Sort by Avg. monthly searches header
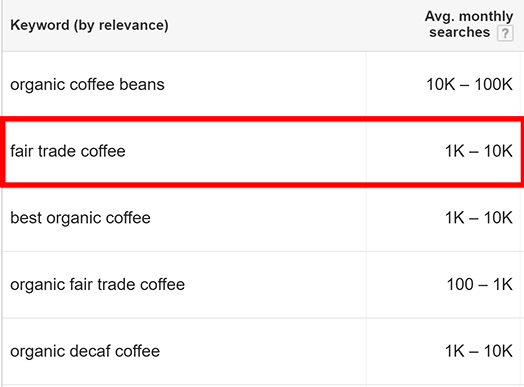 (x=469, y=24)
